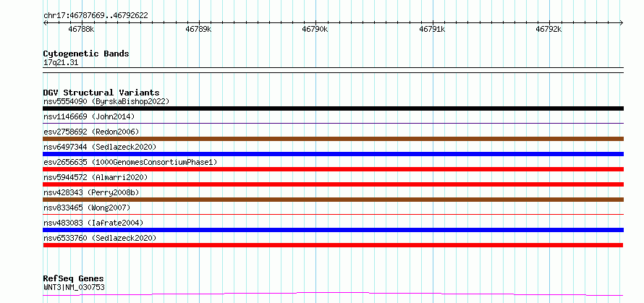Screen dimensions: 644x303
Task: Open nsv6533760 (Sedlazeck2020) variant label
Action: 100,238
